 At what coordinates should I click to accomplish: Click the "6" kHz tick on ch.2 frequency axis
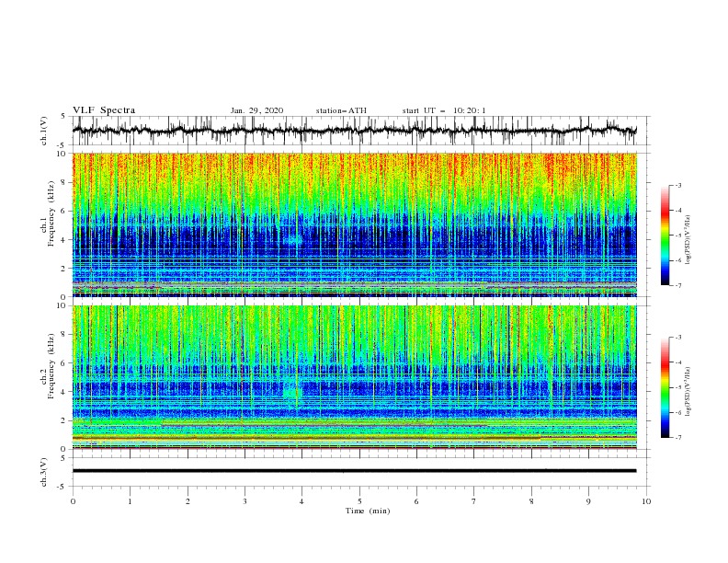coord(65,363)
